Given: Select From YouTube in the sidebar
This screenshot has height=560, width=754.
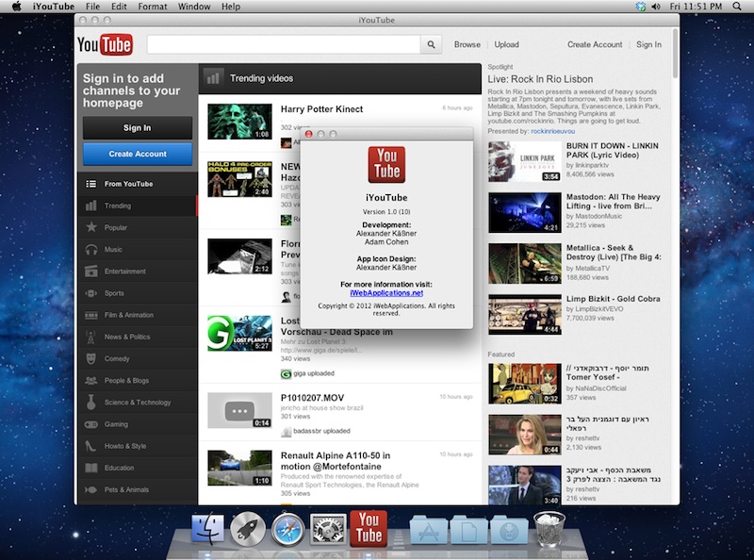Looking at the screenshot, I should (127, 184).
